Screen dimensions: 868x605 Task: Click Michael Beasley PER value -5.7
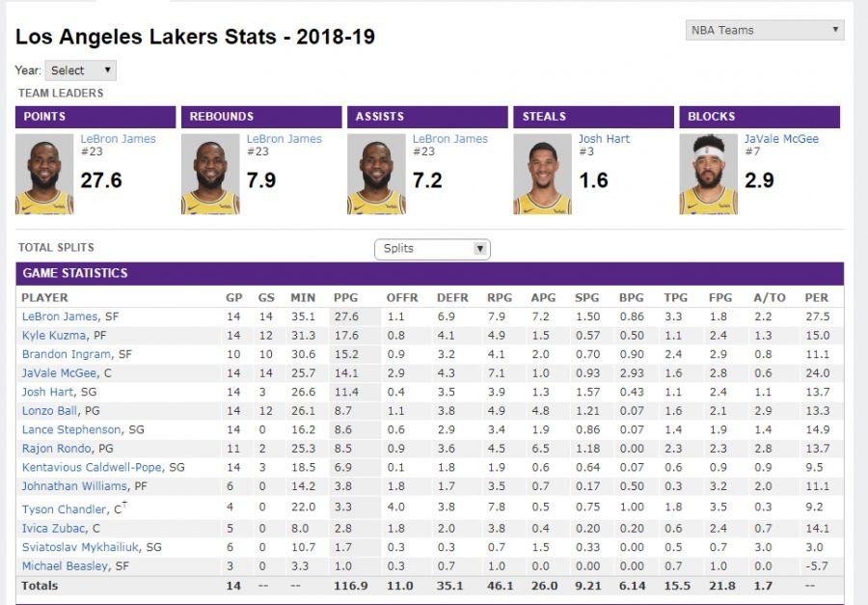[817, 565]
